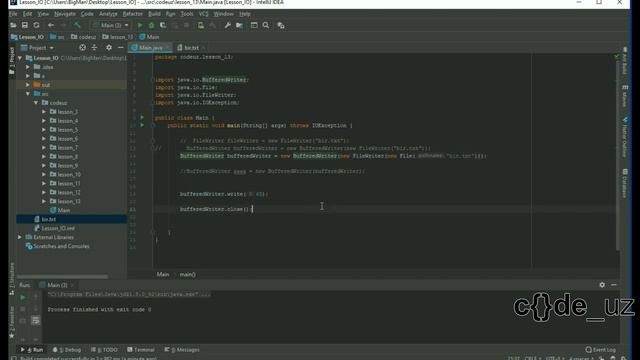Select the Main.java editor tab

(x=150, y=48)
